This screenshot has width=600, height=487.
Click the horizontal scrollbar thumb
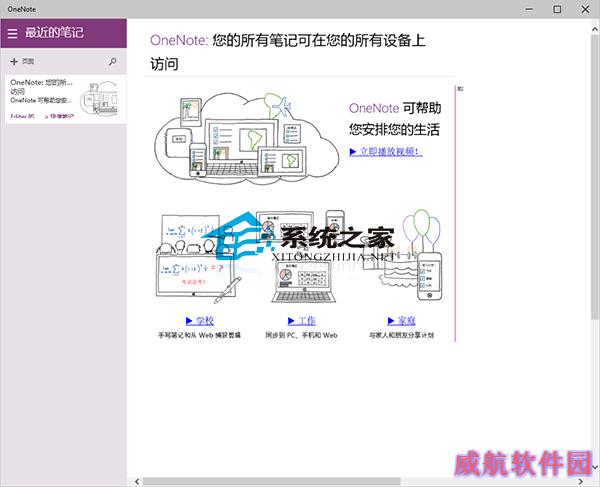click(x=272, y=482)
